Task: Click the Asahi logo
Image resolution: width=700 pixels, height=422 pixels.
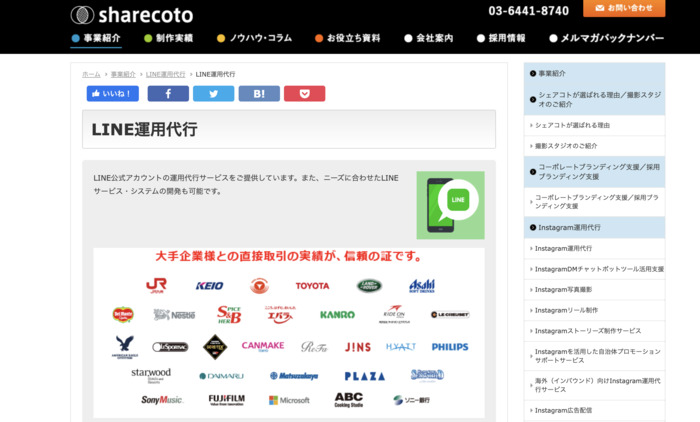Action: 422,285
